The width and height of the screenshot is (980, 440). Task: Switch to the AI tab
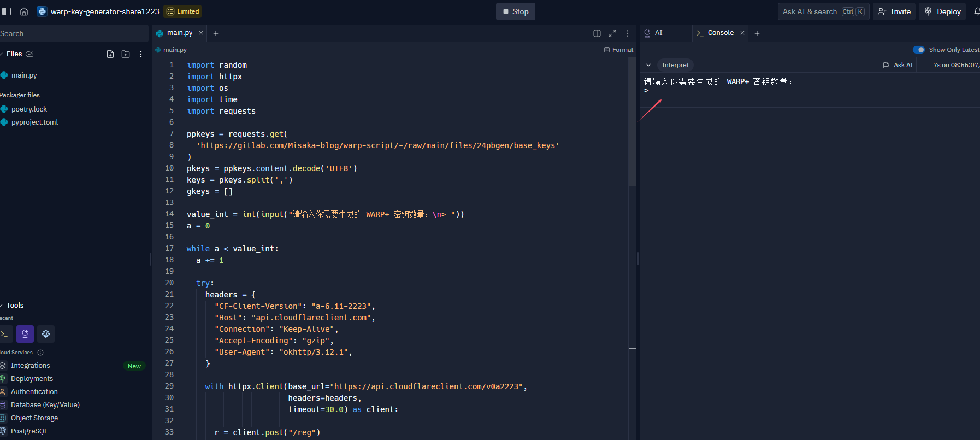[x=658, y=33]
